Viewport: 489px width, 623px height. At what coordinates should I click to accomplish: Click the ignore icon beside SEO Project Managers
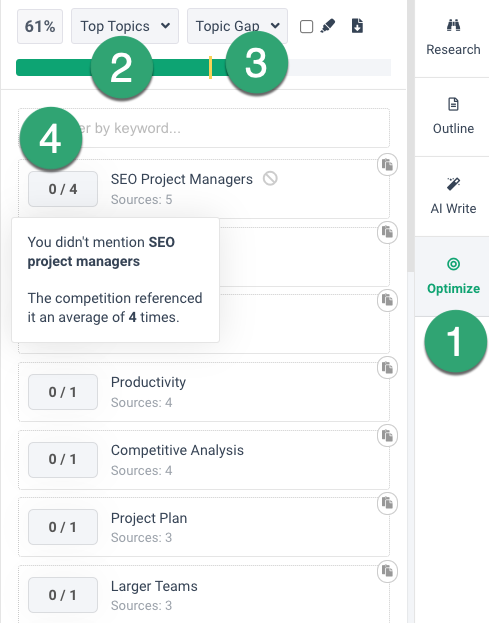270,179
